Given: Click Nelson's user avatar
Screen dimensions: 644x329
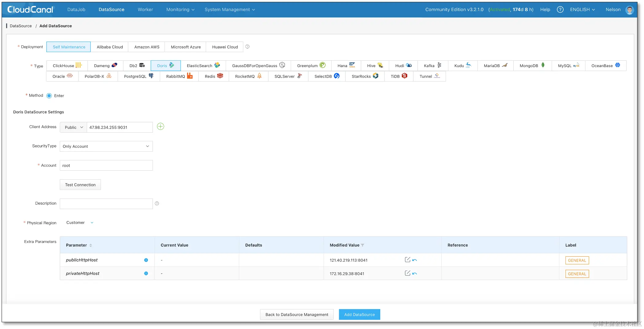Looking at the screenshot, I should point(630,10).
